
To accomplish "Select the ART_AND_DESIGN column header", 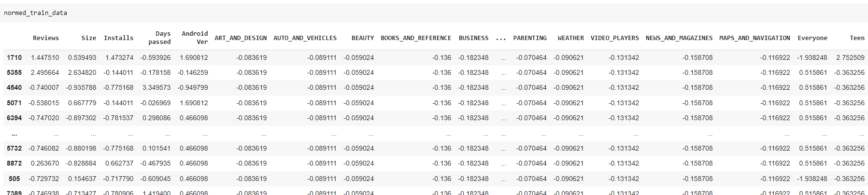I will [241, 38].
